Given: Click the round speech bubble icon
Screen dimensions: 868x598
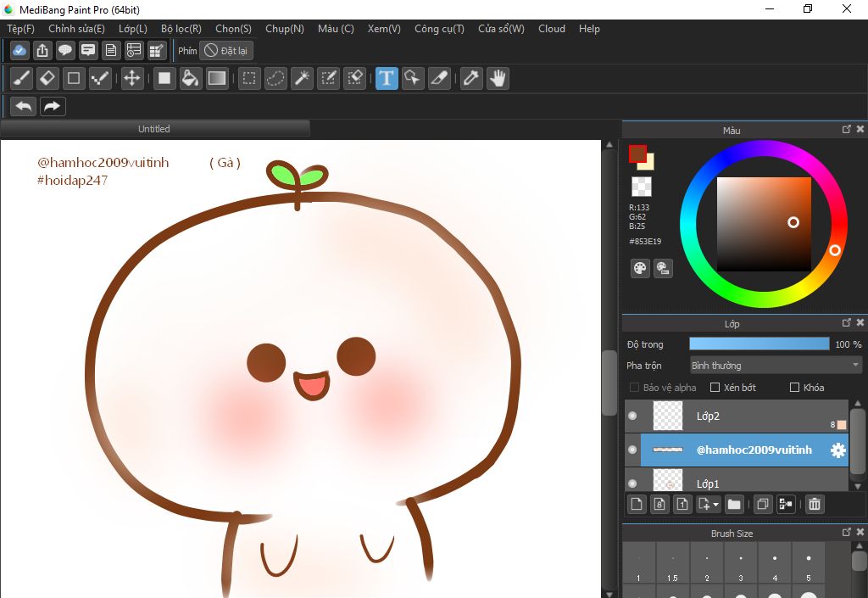Looking at the screenshot, I should point(65,50).
